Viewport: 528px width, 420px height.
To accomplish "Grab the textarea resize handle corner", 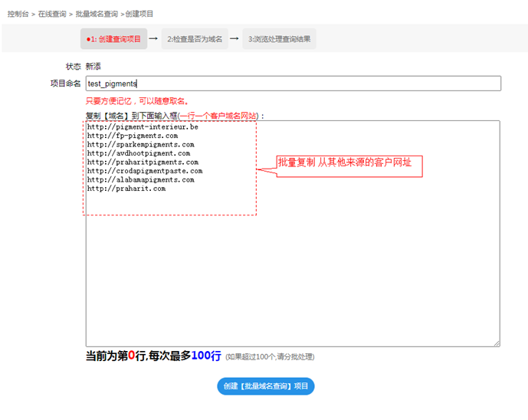I will point(497,343).
